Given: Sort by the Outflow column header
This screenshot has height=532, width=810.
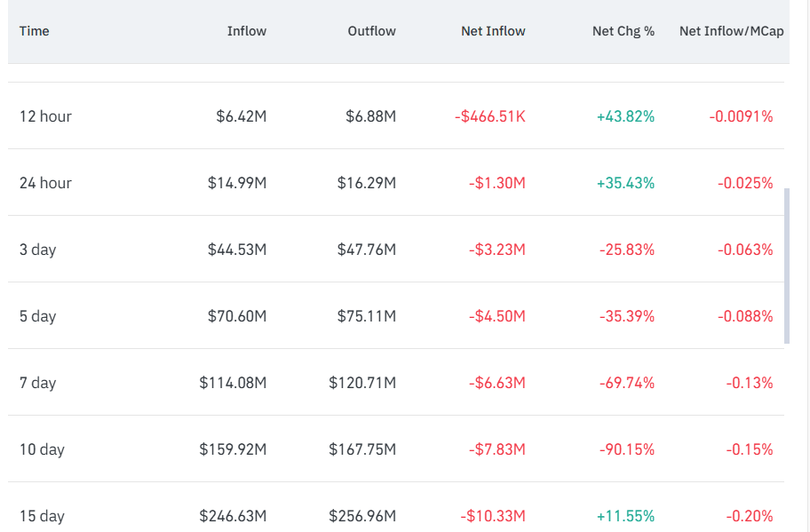Looking at the screenshot, I should [371, 31].
